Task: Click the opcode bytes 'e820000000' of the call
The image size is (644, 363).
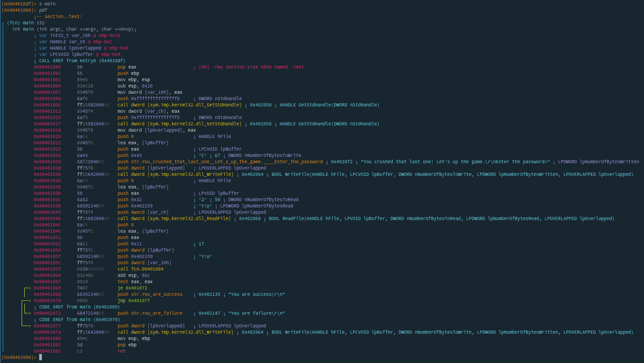Action: [x=91, y=269]
